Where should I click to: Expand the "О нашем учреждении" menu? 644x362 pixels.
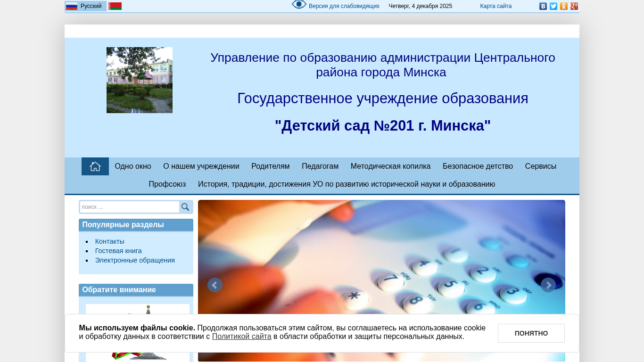click(x=201, y=166)
